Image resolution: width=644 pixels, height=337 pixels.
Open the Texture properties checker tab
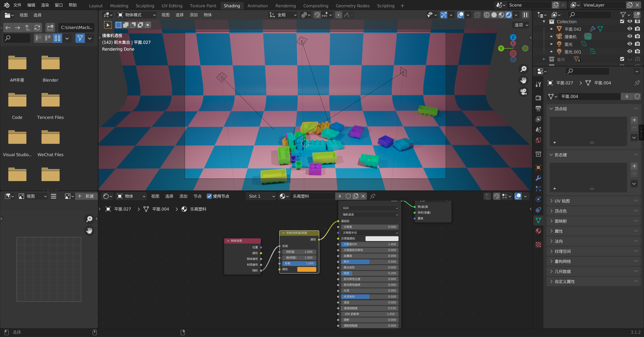pyautogui.click(x=538, y=245)
